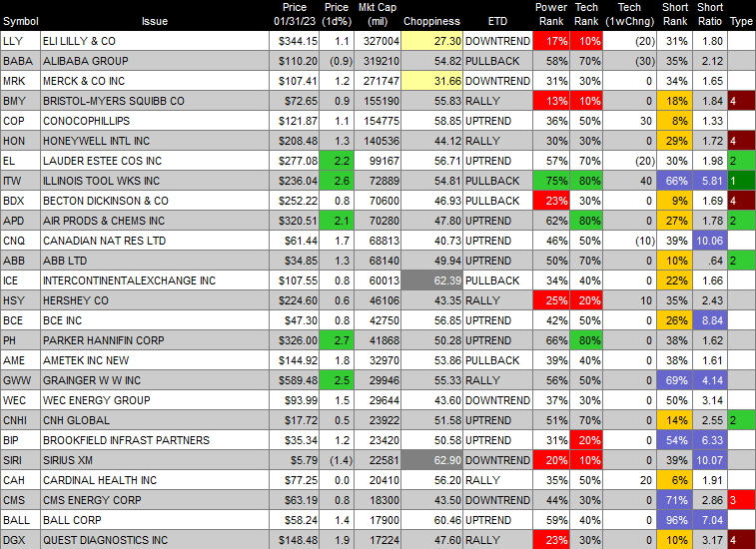Select the BMY symbol cell
756x549 pixels.
coord(20,101)
